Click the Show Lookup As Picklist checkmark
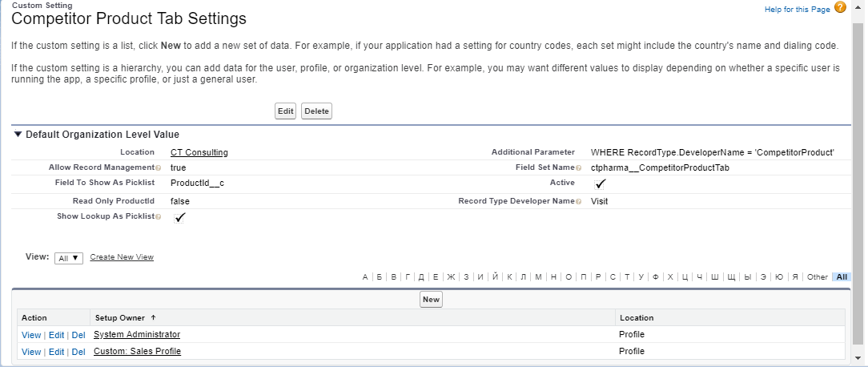The height and width of the screenshot is (367, 868). coord(180,218)
